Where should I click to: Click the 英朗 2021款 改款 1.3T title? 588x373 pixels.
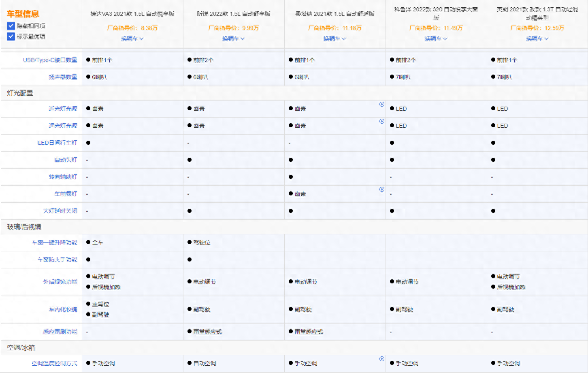click(537, 13)
